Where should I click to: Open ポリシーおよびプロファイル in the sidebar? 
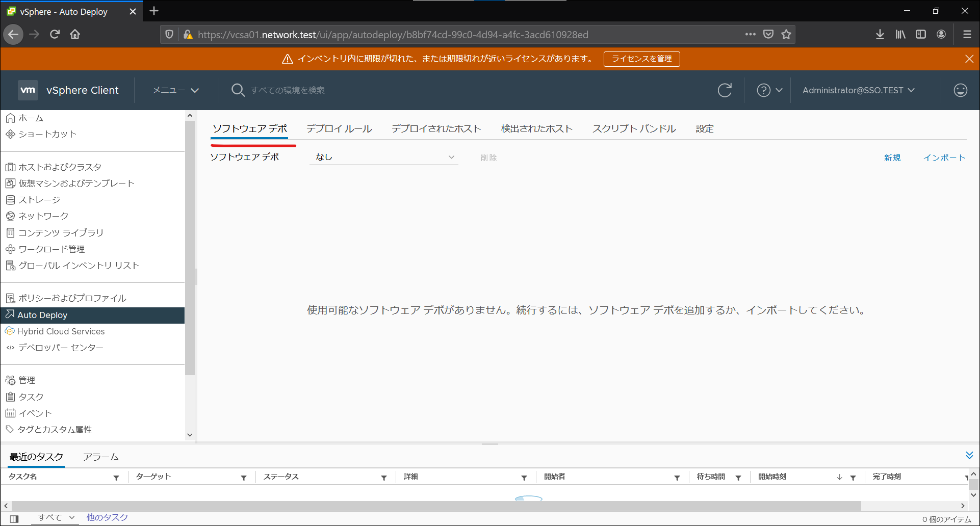coord(66,298)
